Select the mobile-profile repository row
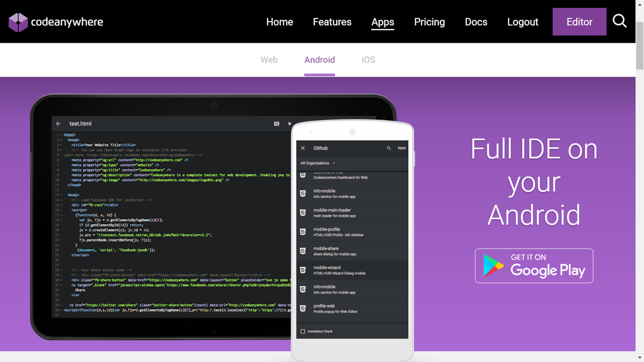The width and height of the screenshot is (644, 362). tap(352, 232)
